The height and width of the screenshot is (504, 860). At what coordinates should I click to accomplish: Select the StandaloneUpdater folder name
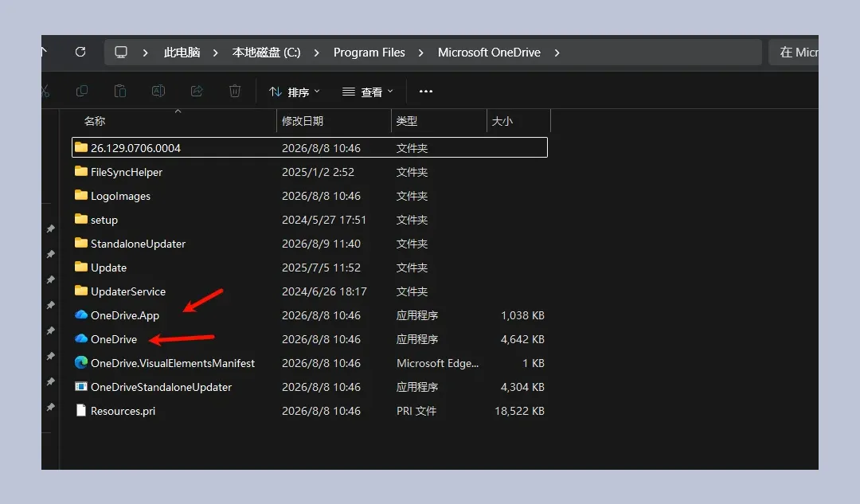tap(139, 244)
